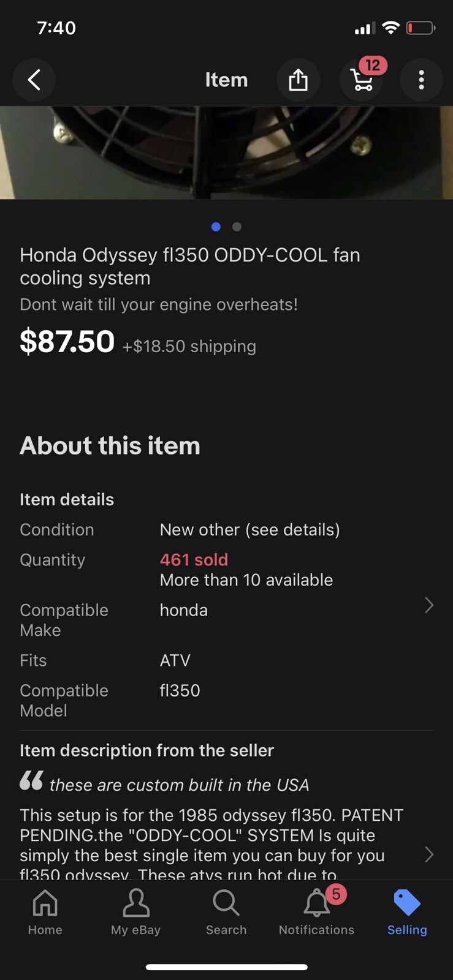Viewport: 453px width, 980px height.
Task: Open the three-dot overflow menu
Action: tap(421, 80)
